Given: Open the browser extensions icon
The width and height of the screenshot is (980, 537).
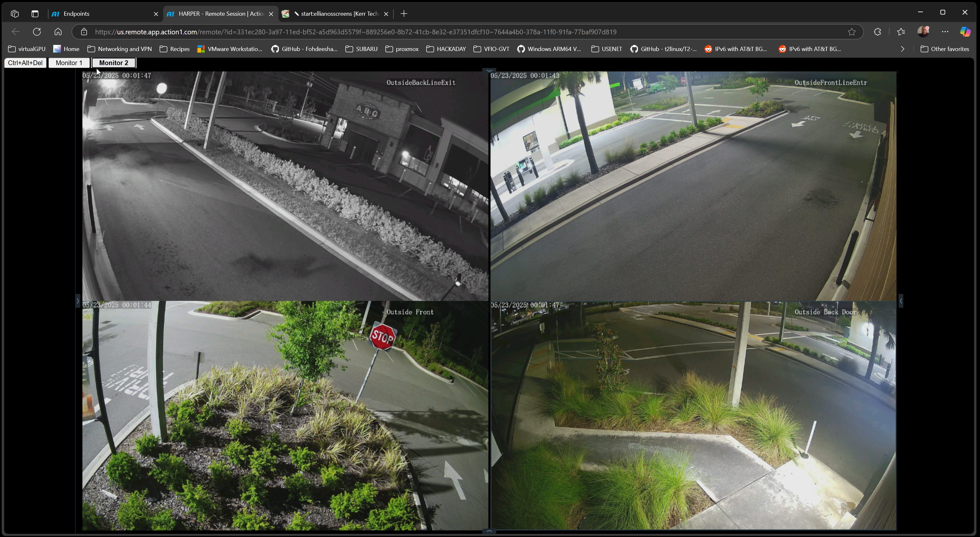Looking at the screenshot, I should (x=878, y=32).
